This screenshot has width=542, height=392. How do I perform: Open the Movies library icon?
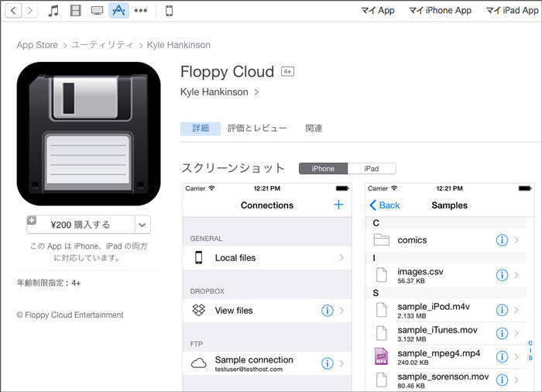coord(75,11)
